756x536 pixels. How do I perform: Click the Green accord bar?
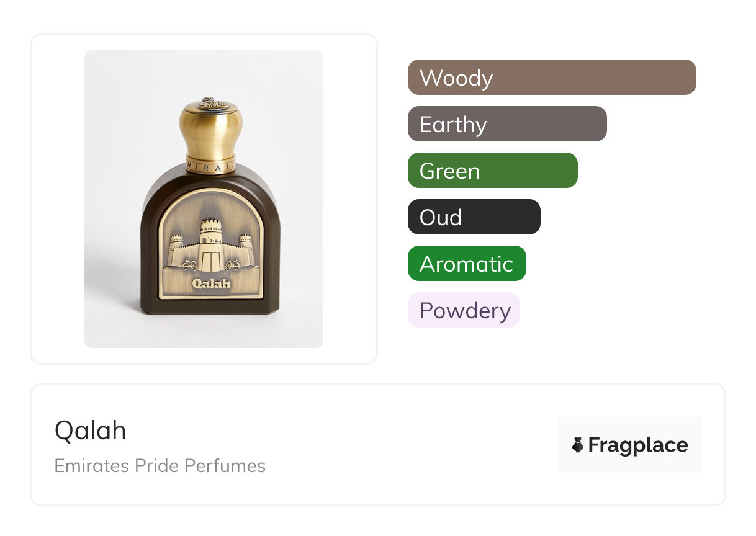[492, 171]
